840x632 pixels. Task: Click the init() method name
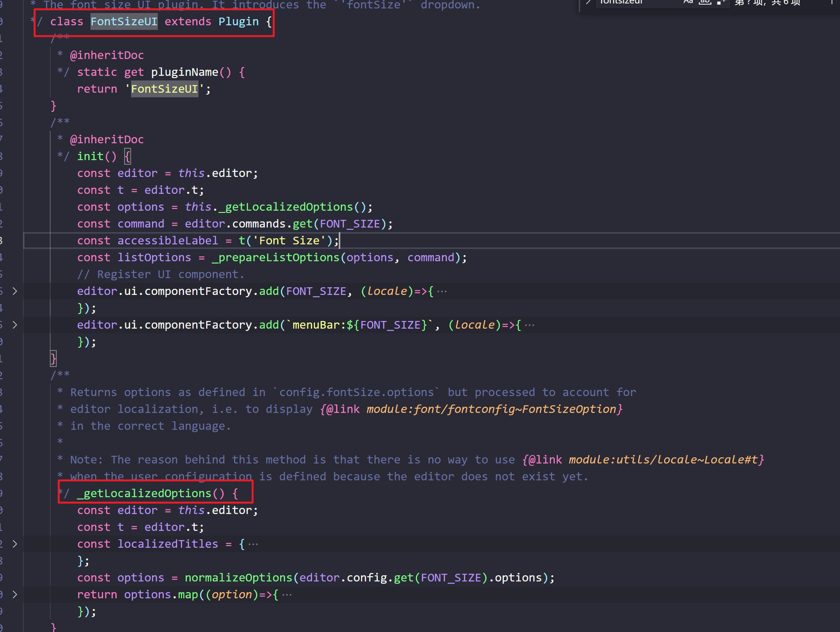click(x=90, y=156)
